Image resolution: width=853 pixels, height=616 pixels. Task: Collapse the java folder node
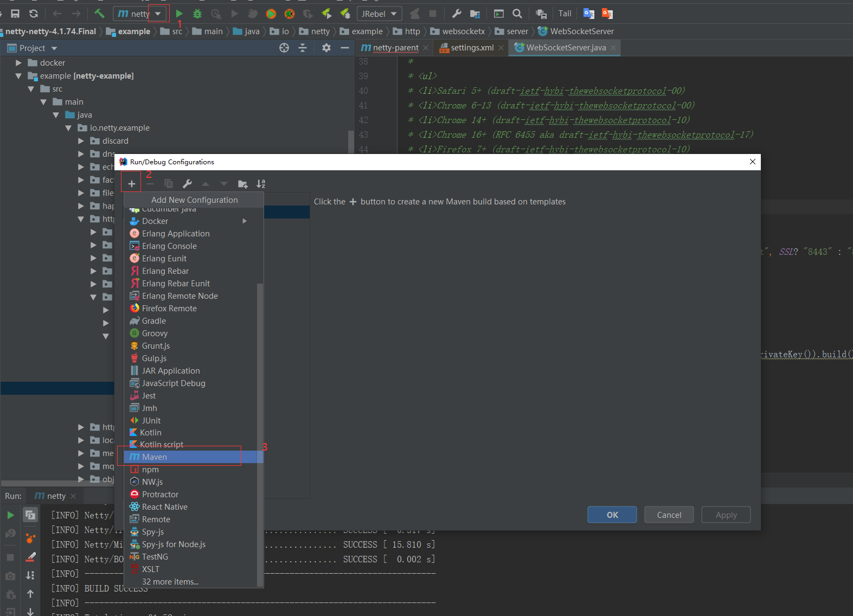pos(56,115)
